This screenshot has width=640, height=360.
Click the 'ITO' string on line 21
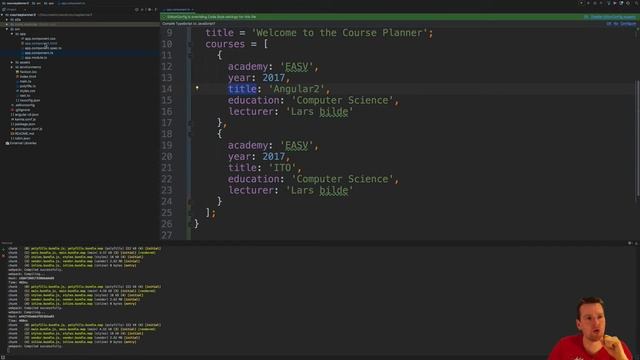(x=282, y=168)
